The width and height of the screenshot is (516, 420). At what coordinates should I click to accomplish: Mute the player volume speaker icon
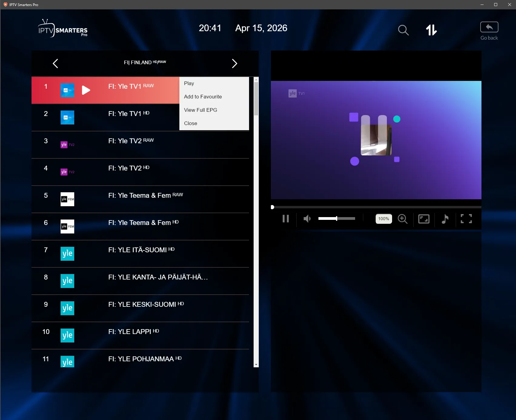click(x=307, y=219)
